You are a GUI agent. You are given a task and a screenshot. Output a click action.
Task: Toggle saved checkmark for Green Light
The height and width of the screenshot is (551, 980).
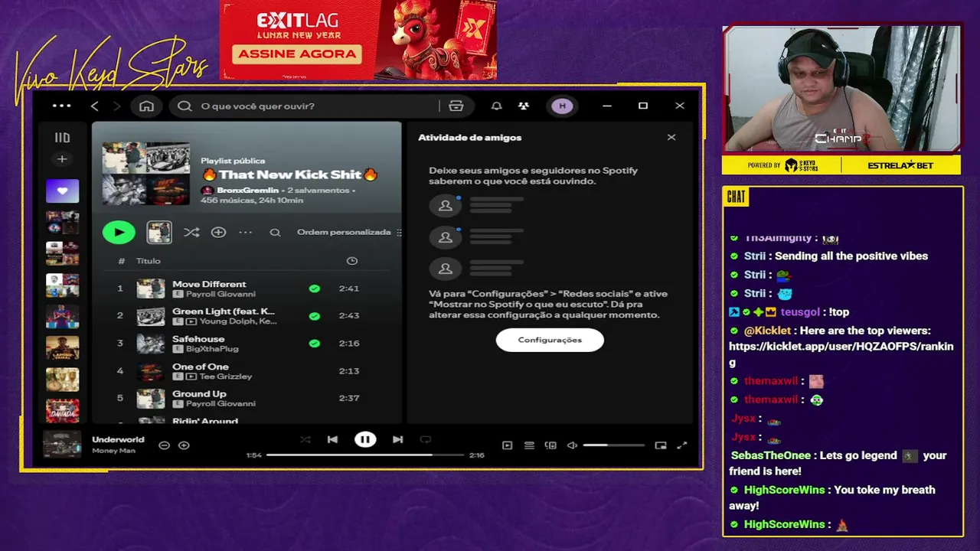point(314,315)
